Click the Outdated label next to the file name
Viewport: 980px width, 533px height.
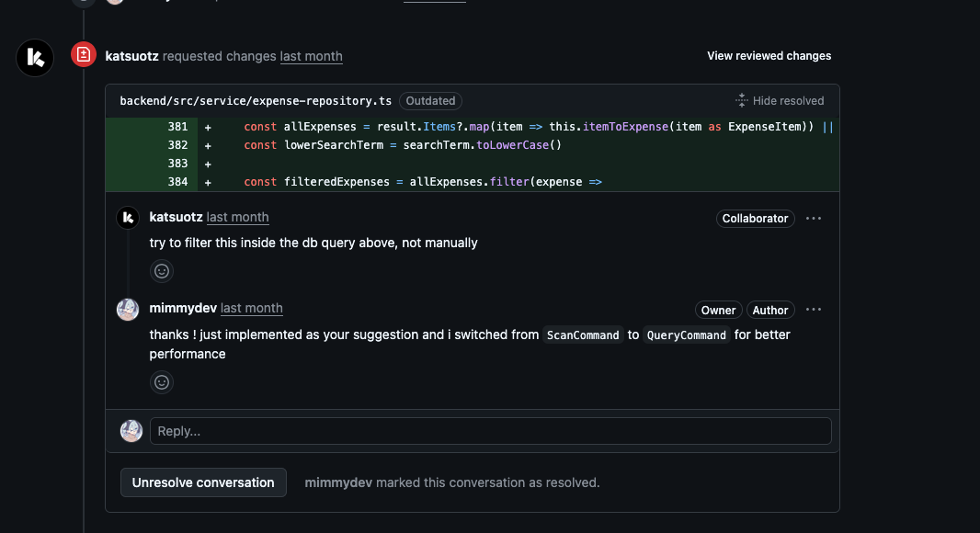(430, 101)
